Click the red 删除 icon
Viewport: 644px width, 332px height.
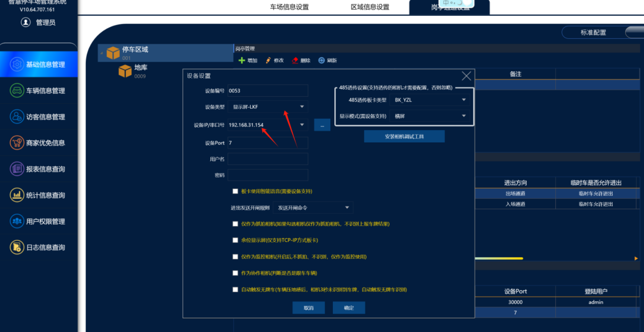295,60
